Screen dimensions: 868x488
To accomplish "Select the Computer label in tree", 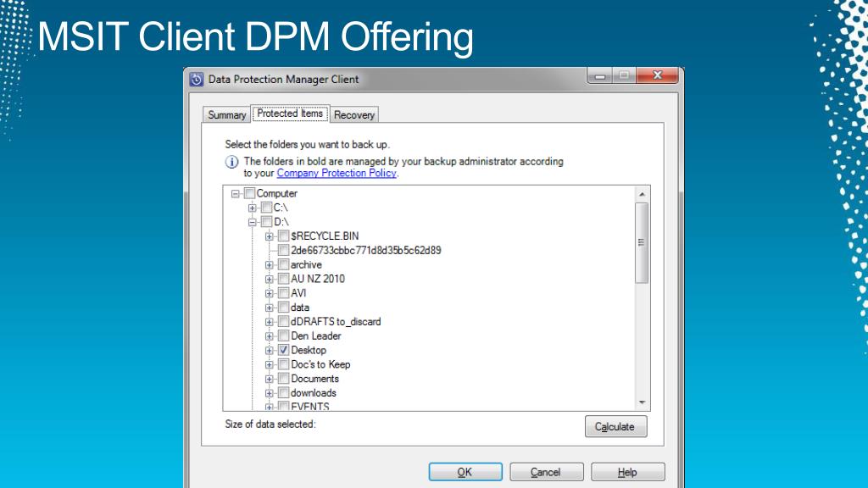I will (x=277, y=194).
